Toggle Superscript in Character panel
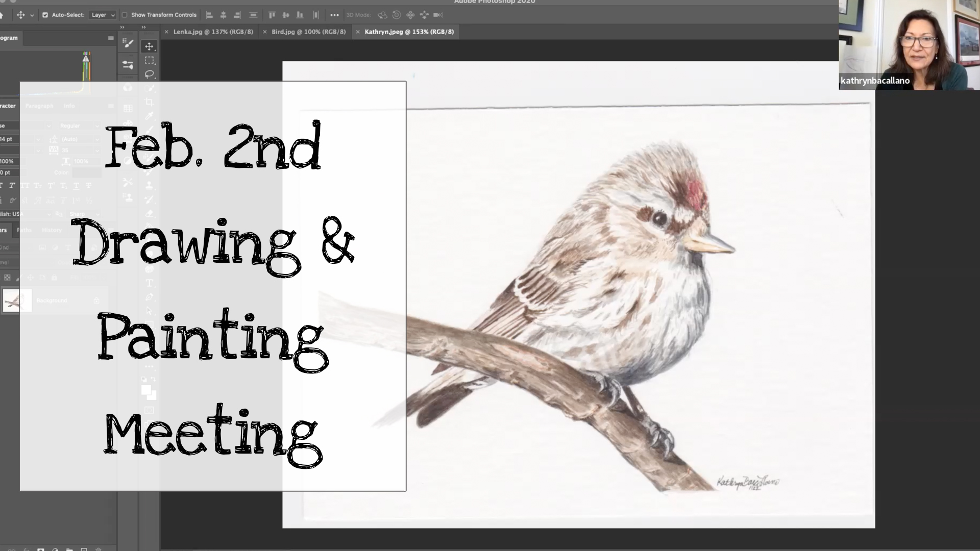The height and width of the screenshot is (551, 980). tap(51, 186)
